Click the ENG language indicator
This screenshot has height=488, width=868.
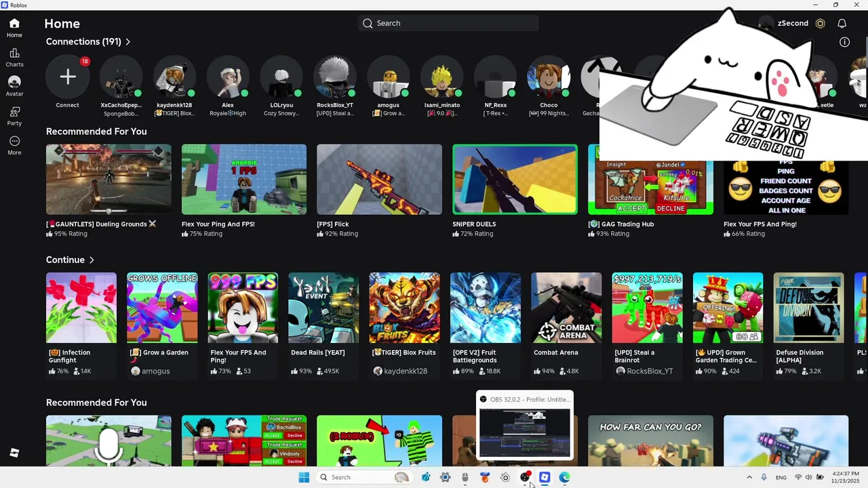tap(781, 477)
